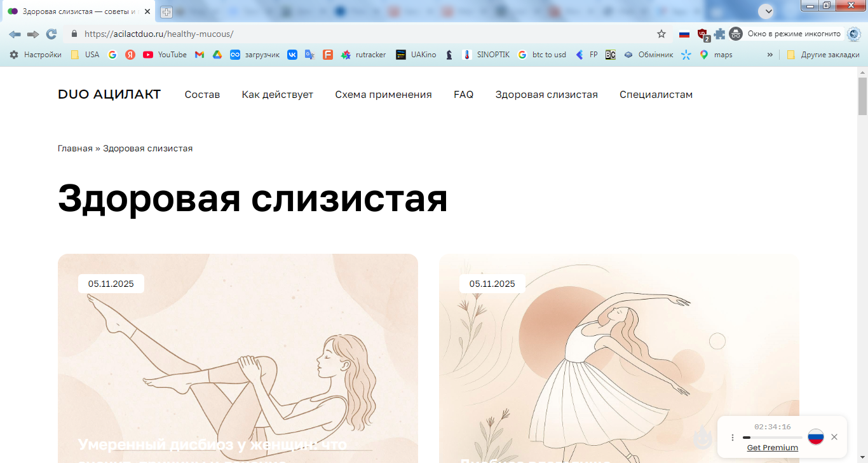Open the SINOPTIK bookmark

486,55
